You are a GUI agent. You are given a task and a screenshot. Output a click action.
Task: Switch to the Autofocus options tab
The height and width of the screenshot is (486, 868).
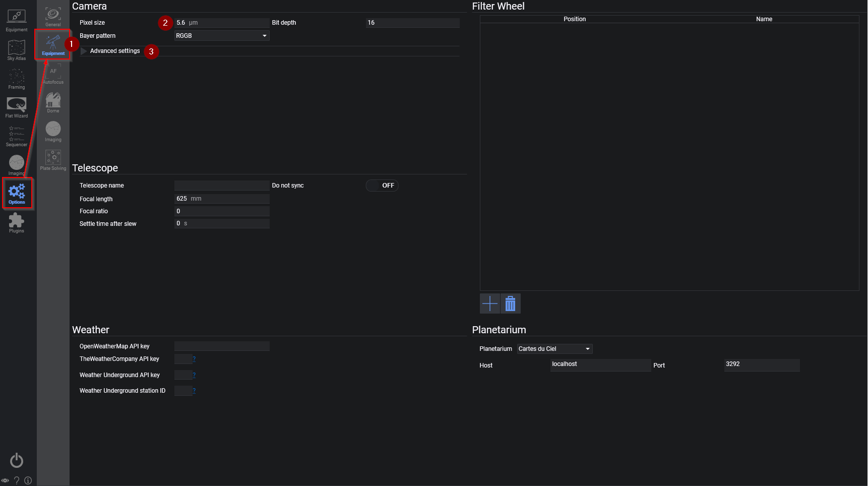pyautogui.click(x=53, y=75)
